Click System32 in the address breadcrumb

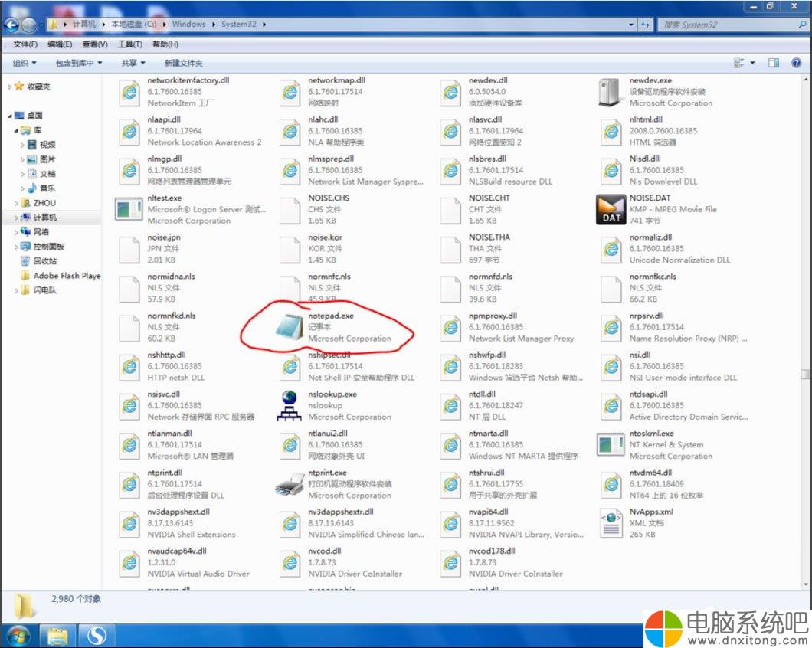pos(239,24)
